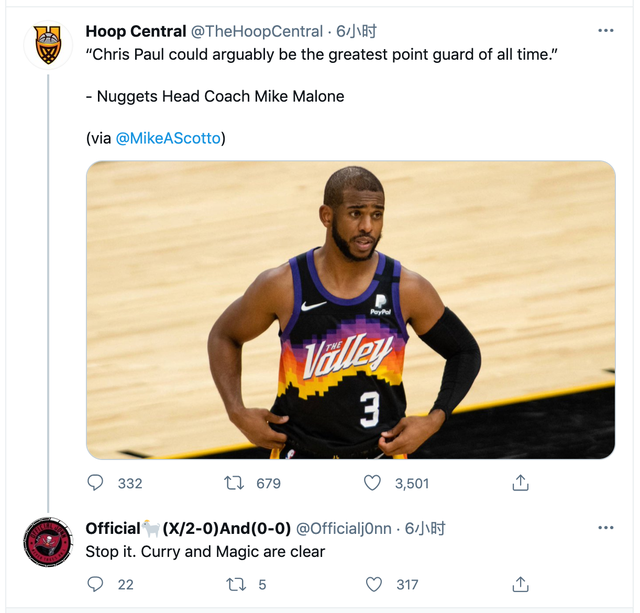Open more options on Hoop Central tweet
This screenshot has height=613, width=640.
tap(605, 31)
